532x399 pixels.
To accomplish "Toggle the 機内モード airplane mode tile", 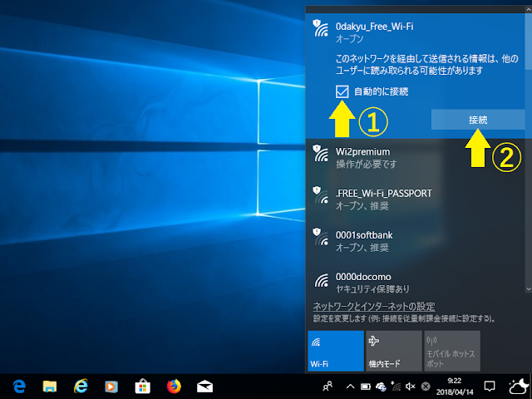I will 394,351.
